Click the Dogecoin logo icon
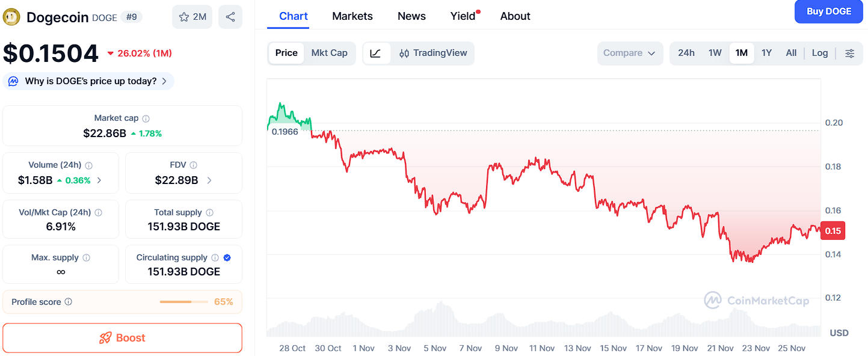This screenshot has width=868, height=356. [x=11, y=17]
